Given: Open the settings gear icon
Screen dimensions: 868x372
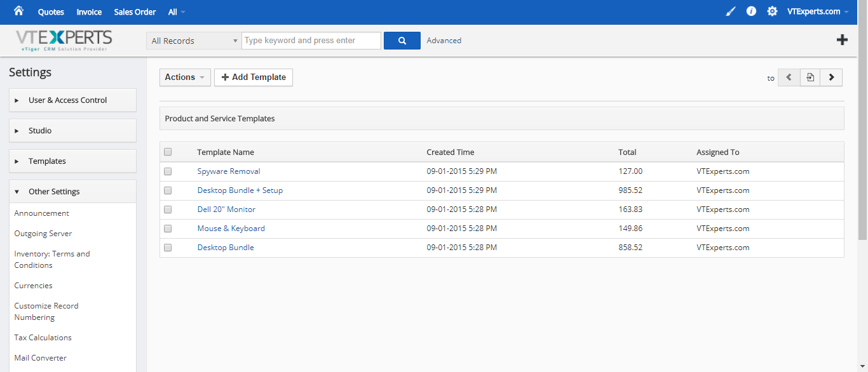Looking at the screenshot, I should (x=772, y=11).
